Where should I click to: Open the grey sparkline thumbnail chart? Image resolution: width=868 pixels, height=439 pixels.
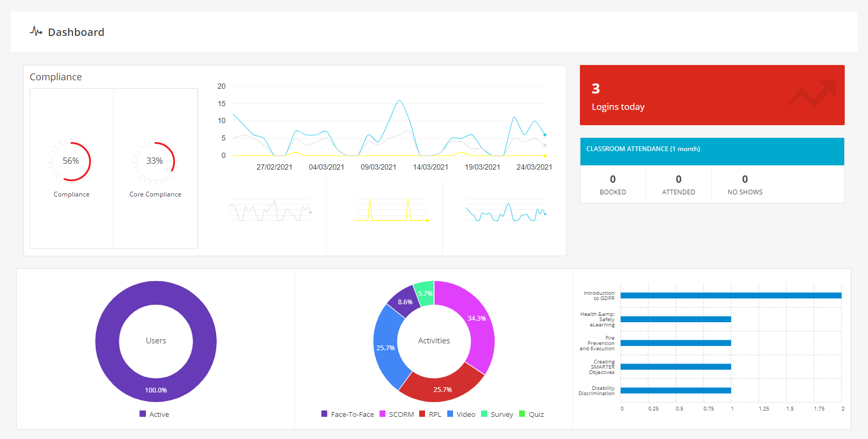[x=270, y=210]
